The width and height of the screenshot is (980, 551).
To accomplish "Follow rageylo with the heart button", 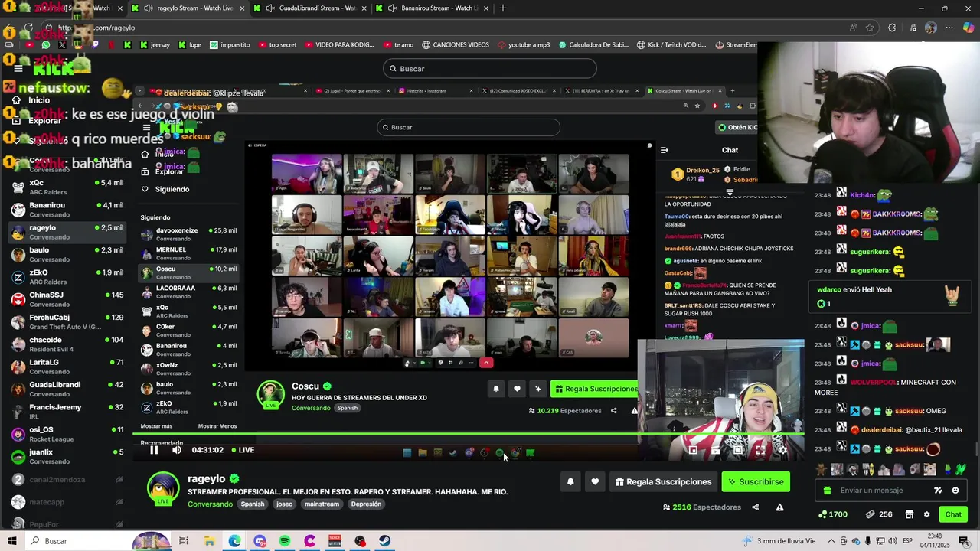I will [595, 482].
